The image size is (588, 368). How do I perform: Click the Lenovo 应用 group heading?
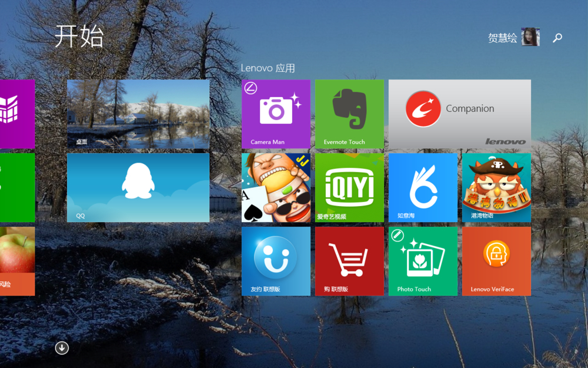(268, 68)
